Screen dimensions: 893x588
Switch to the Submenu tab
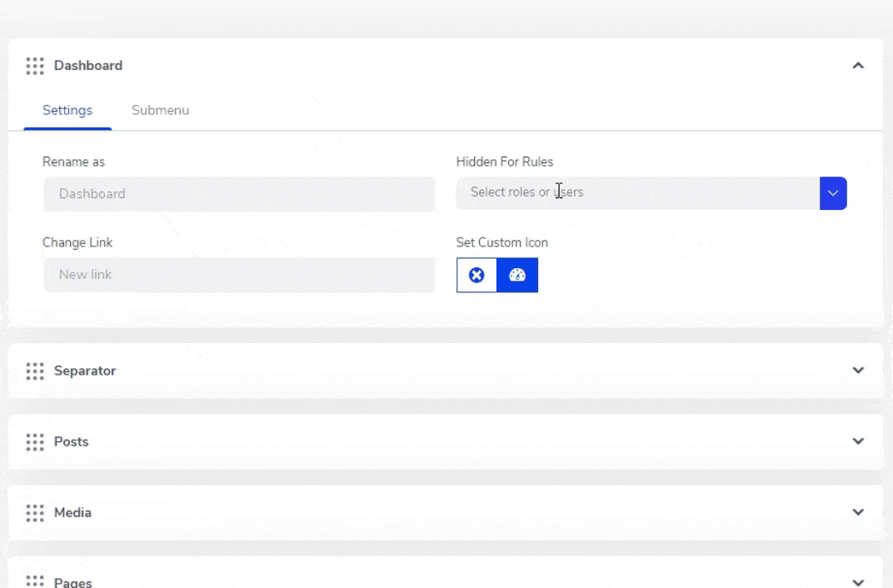click(160, 111)
